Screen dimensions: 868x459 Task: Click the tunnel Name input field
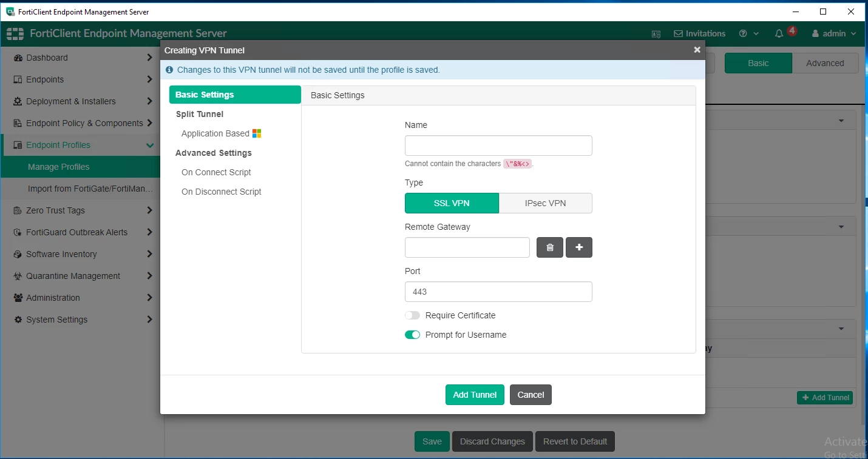point(498,146)
